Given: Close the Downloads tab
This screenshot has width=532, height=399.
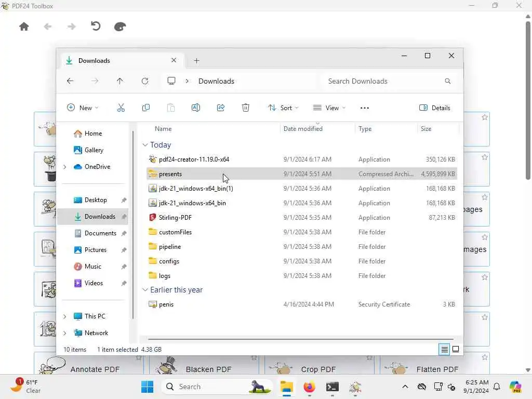Looking at the screenshot, I should (x=174, y=60).
